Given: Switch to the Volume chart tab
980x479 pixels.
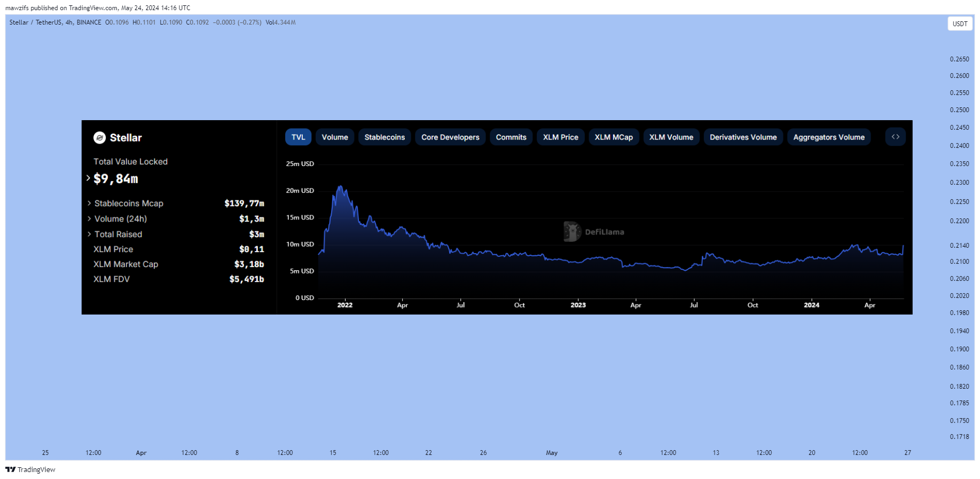Looking at the screenshot, I should click(335, 137).
